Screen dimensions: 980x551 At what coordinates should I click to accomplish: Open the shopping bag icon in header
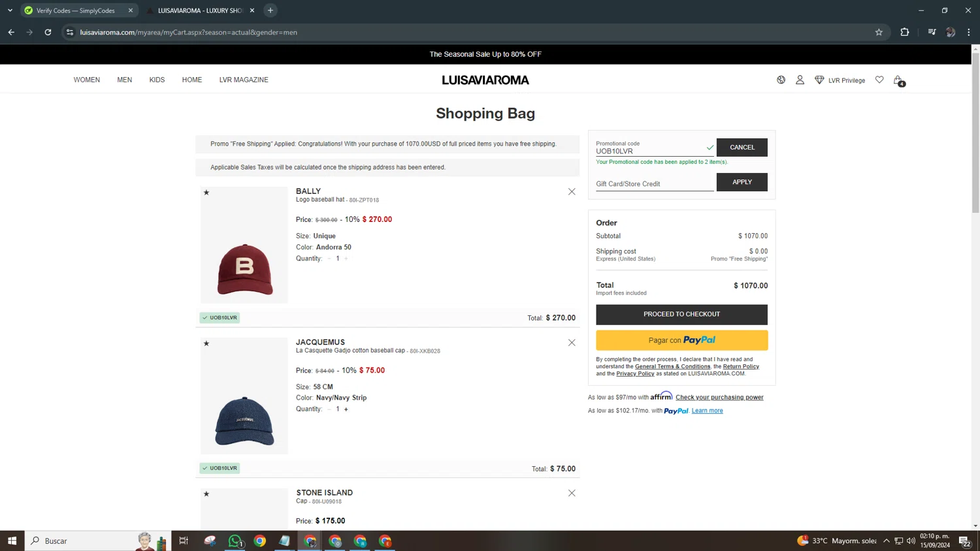click(x=898, y=80)
